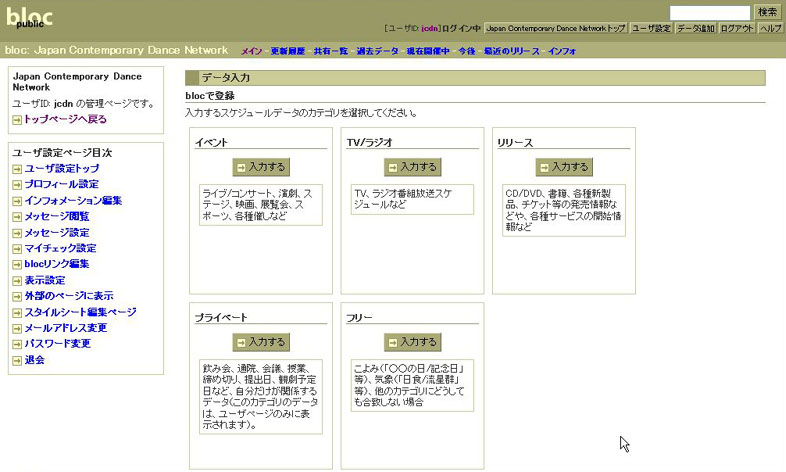Open the メッセージ設定 sidebar link
This screenshot has height=472, width=786.
point(57,232)
